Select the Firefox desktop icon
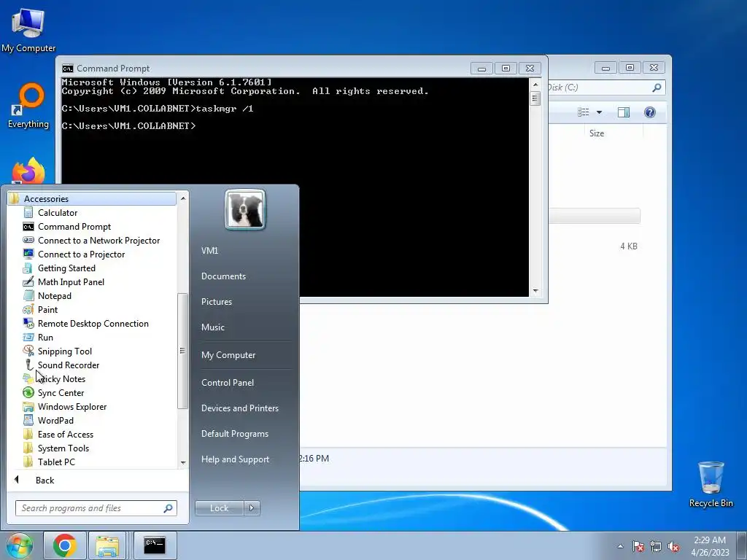The width and height of the screenshot is (747, 560). [28, 171]
